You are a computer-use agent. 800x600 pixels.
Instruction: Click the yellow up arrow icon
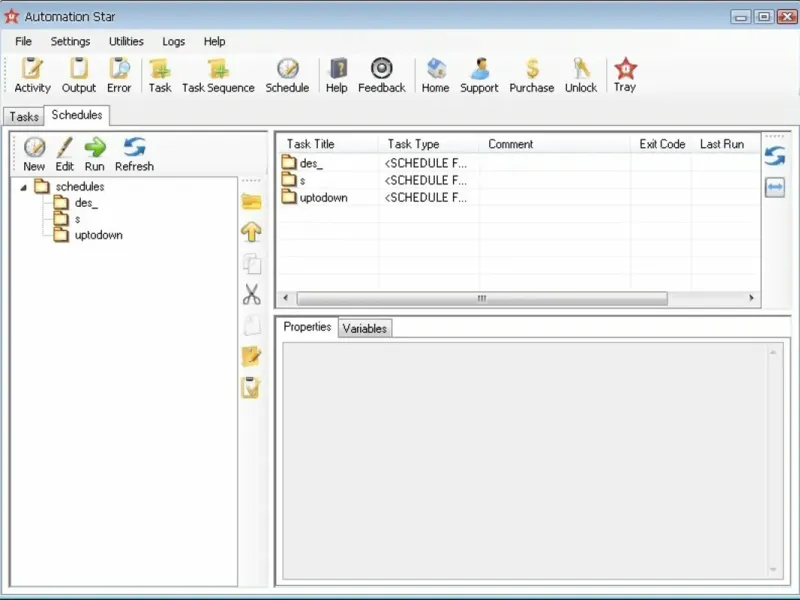tap(252, 232)
